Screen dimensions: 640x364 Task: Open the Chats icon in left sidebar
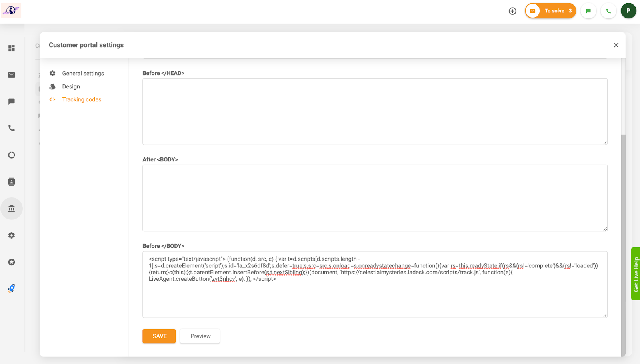(12, 101)
